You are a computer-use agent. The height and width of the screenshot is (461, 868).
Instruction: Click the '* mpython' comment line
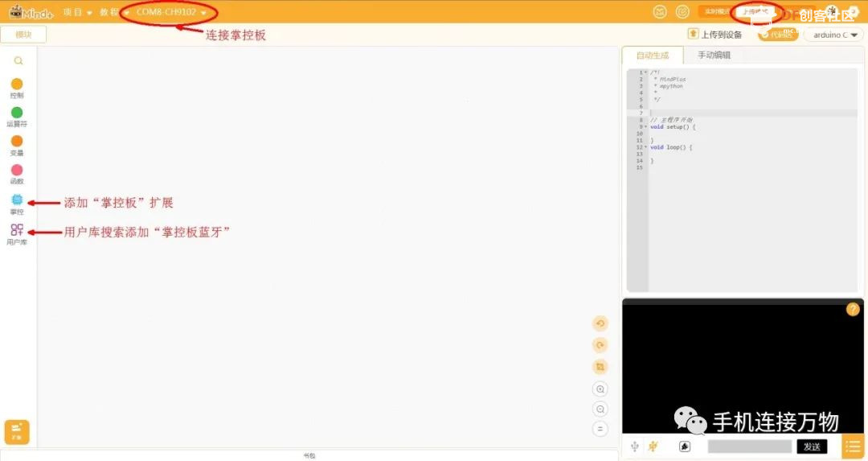668,86
